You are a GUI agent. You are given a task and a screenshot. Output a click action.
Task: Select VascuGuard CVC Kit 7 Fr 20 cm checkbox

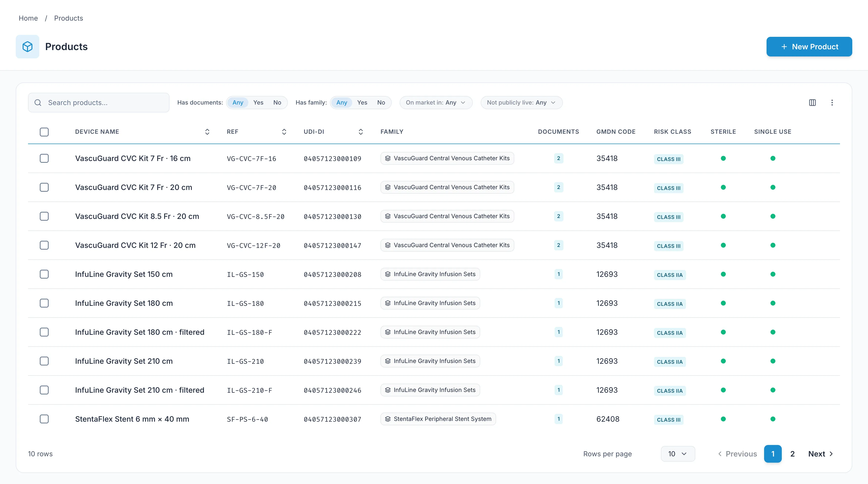tap(44, 187)
